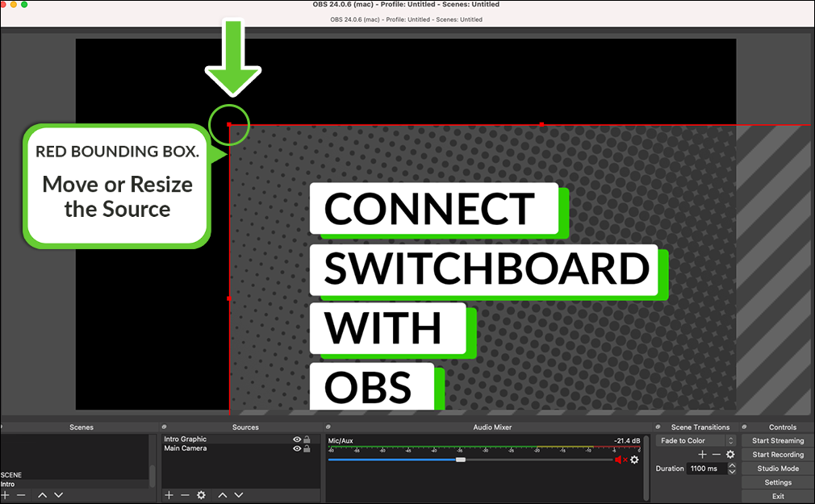Toggle the Mic/Aux mute speaker icon
Image resolution: width=815 pixels, height=504 pixels.
point(621,460)
